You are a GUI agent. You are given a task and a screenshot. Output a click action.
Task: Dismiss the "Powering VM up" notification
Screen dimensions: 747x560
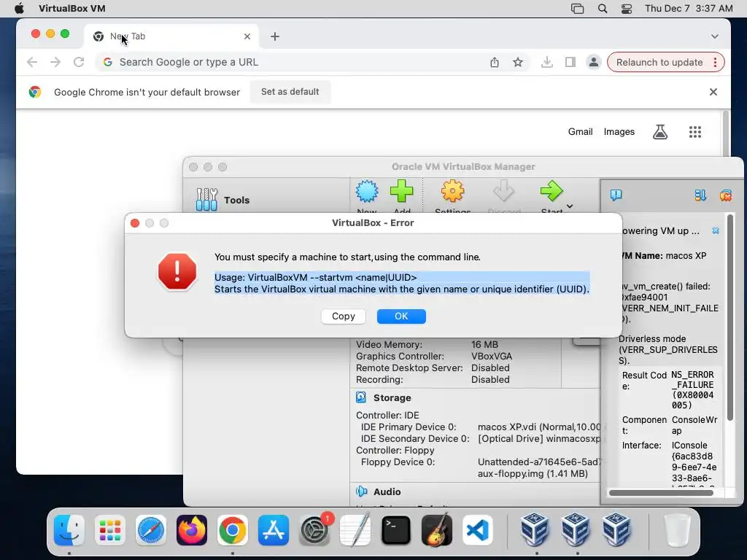(716, 230)
